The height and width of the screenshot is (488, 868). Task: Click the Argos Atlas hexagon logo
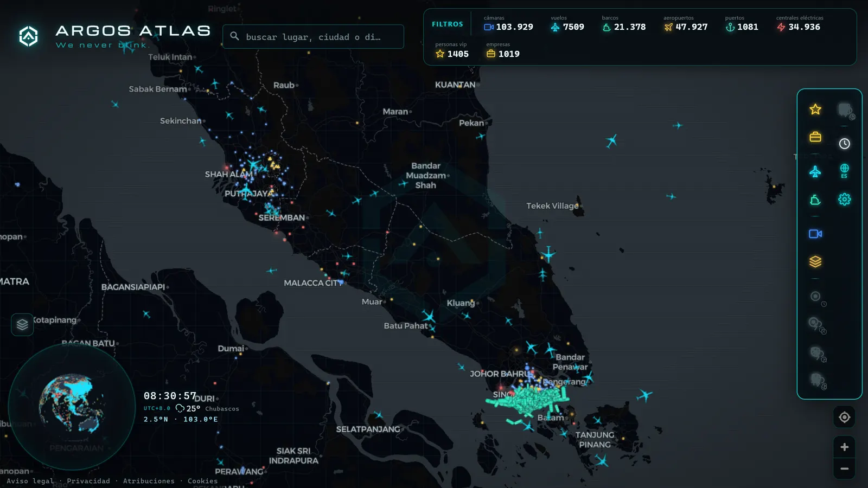point(28,36)
